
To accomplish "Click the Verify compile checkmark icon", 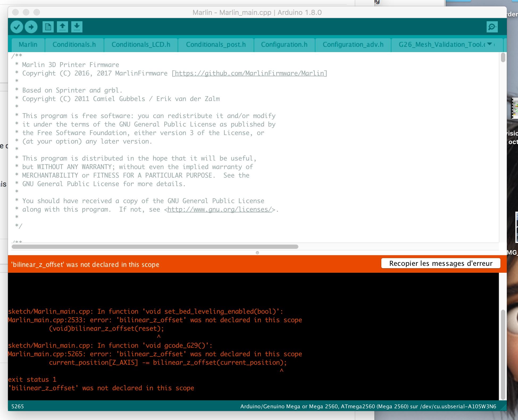I will [x=17, y=27].
